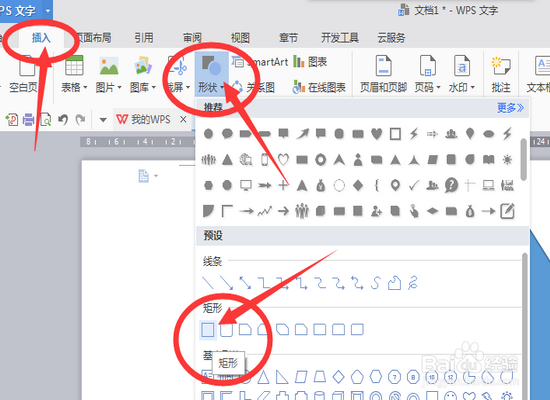
Task: Insert a comment with 批注
Action: coord(501,74)
